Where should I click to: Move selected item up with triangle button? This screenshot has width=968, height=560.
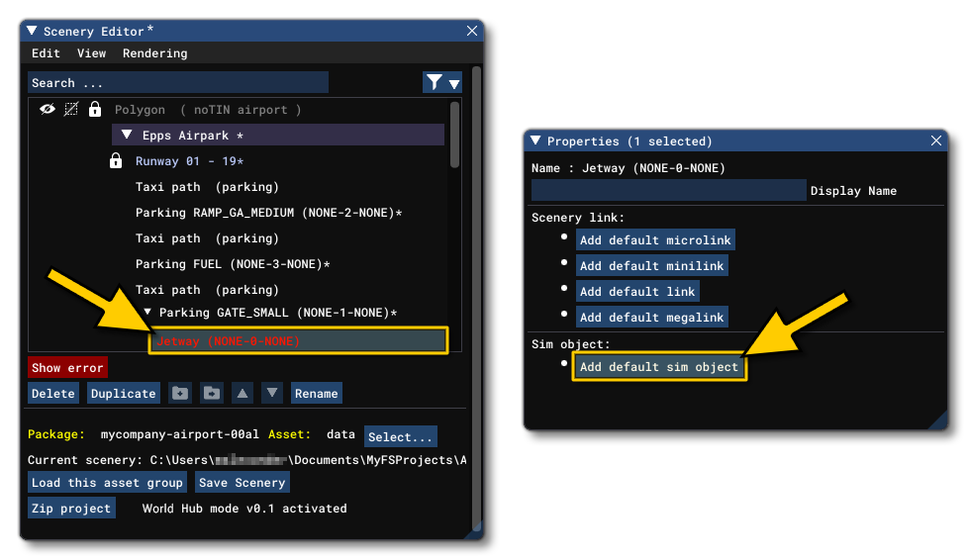click(x=242, y=394)
